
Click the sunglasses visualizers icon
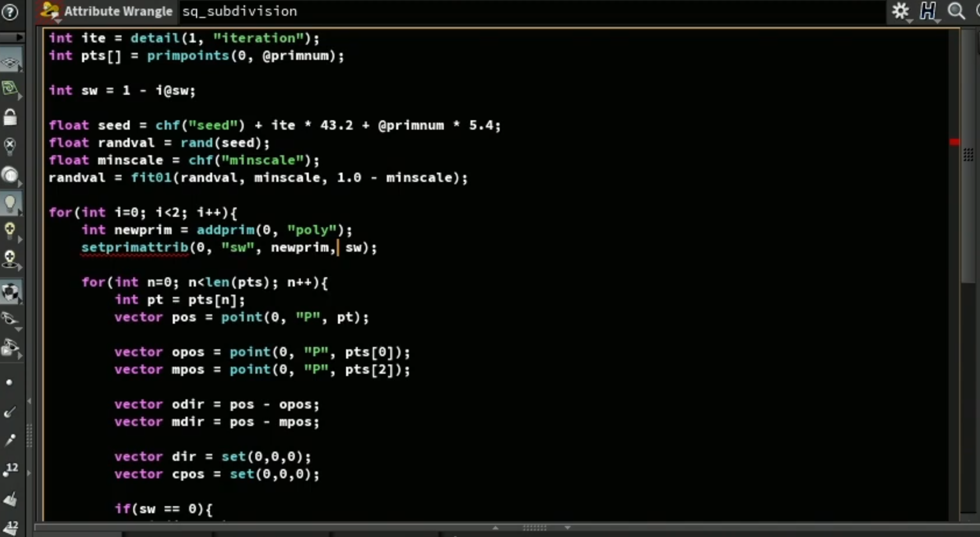coord(10,318)
